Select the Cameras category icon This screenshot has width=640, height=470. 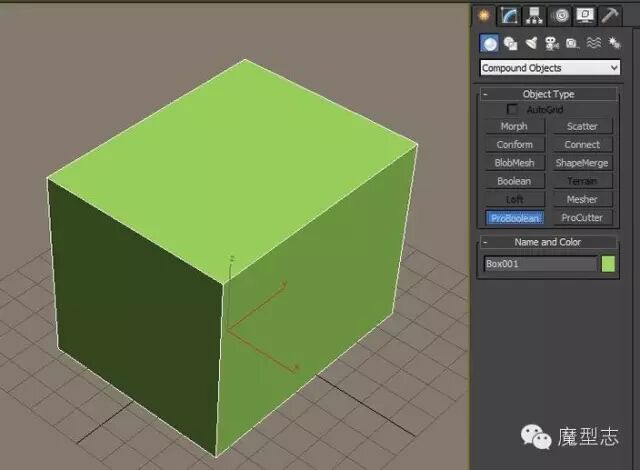coord(552,43)
